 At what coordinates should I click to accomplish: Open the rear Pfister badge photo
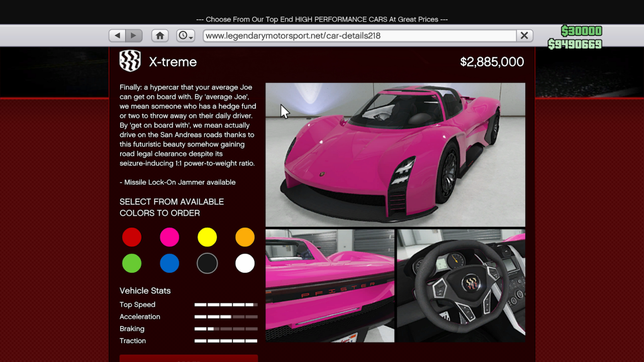[330, 285]
